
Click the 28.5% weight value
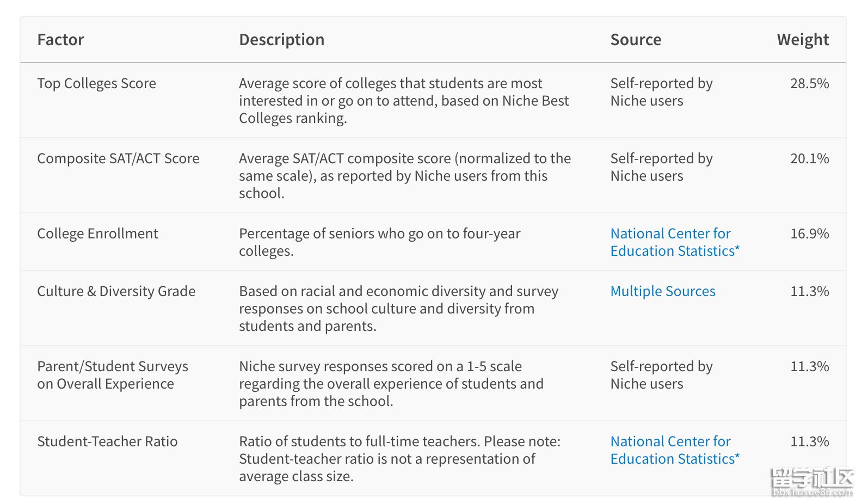pos(809,83)
